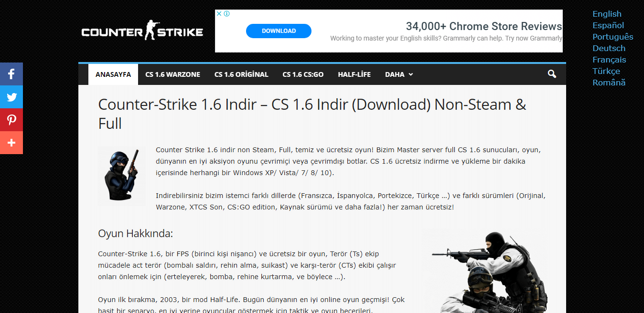
Task: Switch language to Français
Action: click(x=609, y=60)
